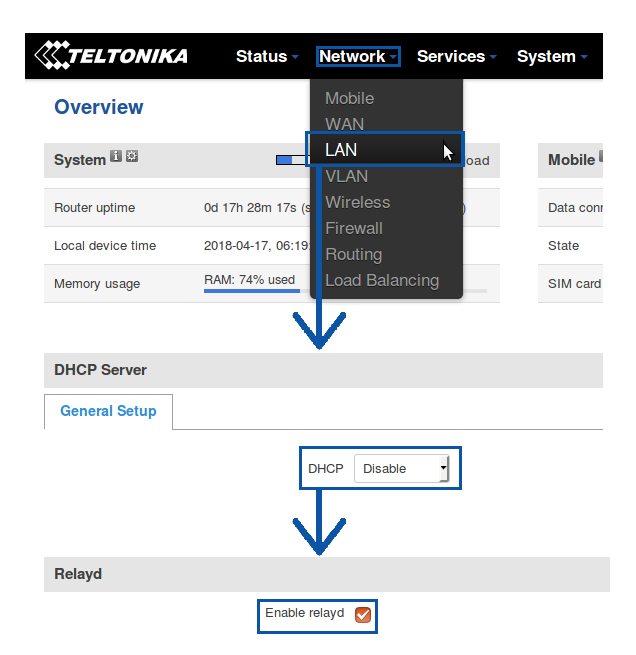Open Firewall settings from Network menu
This screenshot has width=636, height=655.
(353, 228)
